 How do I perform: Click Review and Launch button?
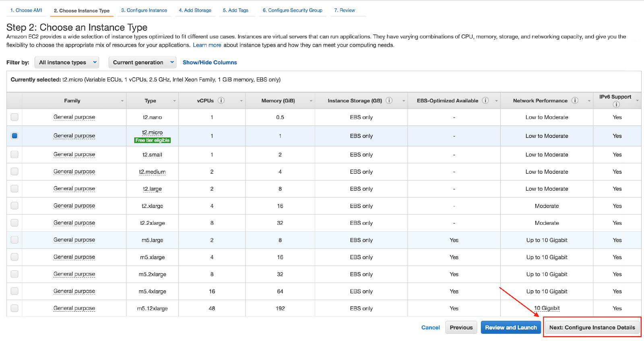[511, 327]
